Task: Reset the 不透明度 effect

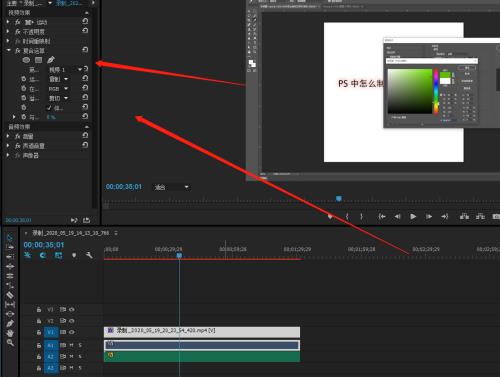Action: coord(85,31)
